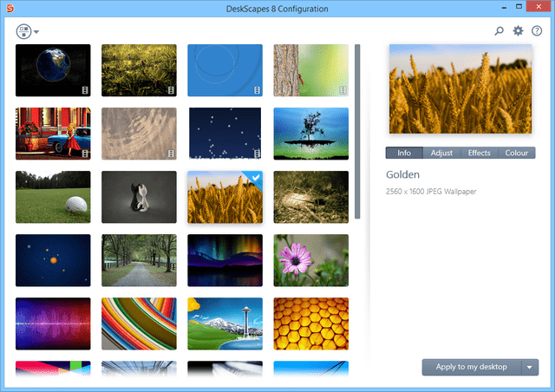Select the golf ball on grass wallpaper
Viewport: 555px width, 392px height.
[53, 197]
